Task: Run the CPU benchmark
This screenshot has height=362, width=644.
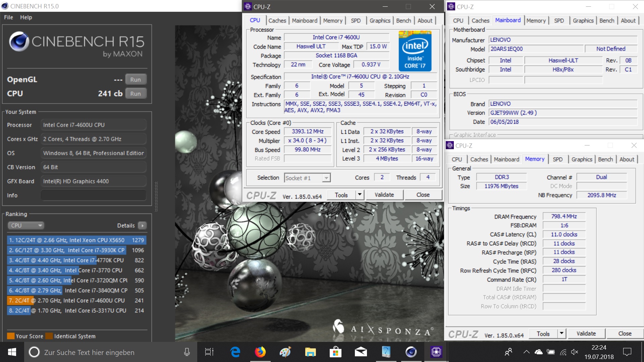Action: click(x=136, y=94)
